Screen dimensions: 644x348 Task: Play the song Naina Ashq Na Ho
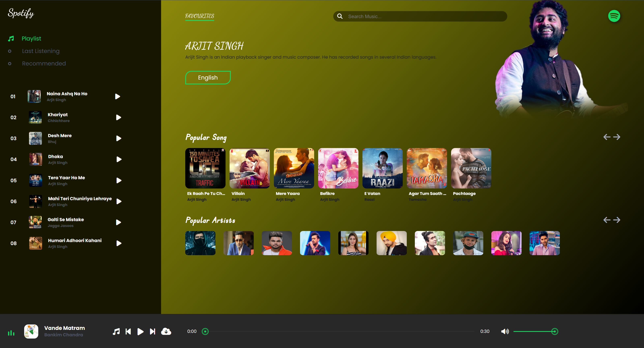coord(117,96)
